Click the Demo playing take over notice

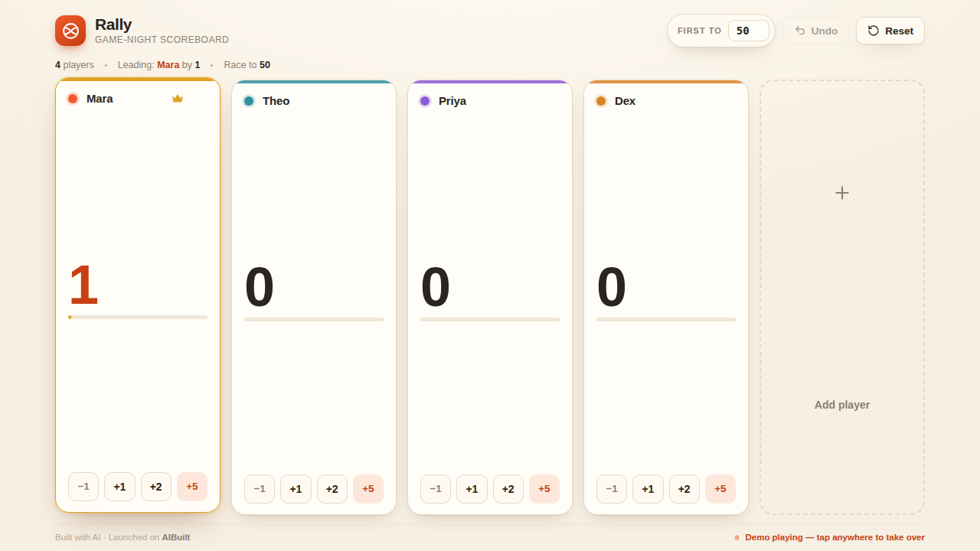(829, 537)
